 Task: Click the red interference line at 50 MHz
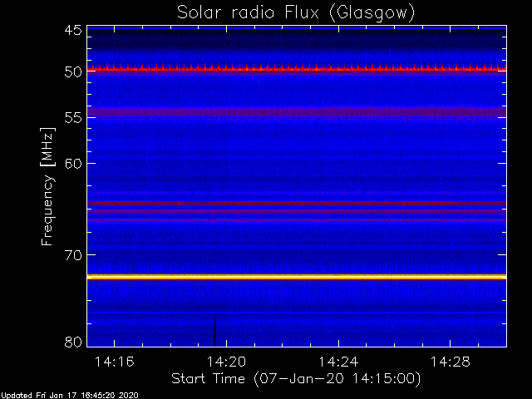[297, 70]
